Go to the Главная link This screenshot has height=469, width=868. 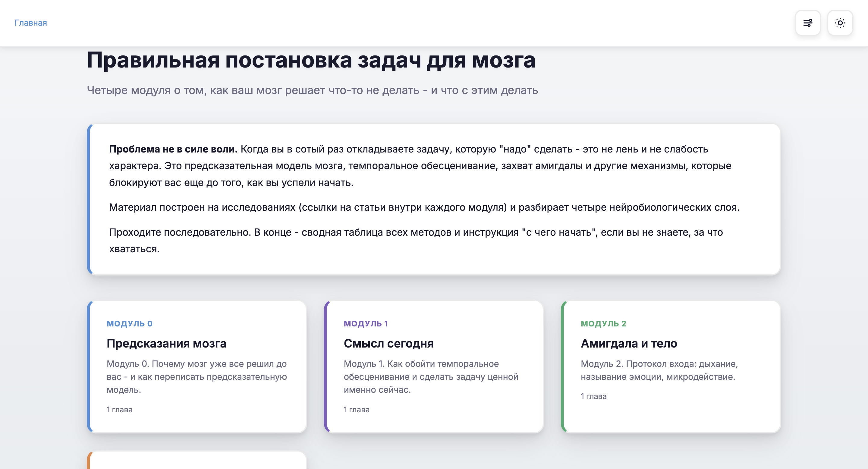31,23
